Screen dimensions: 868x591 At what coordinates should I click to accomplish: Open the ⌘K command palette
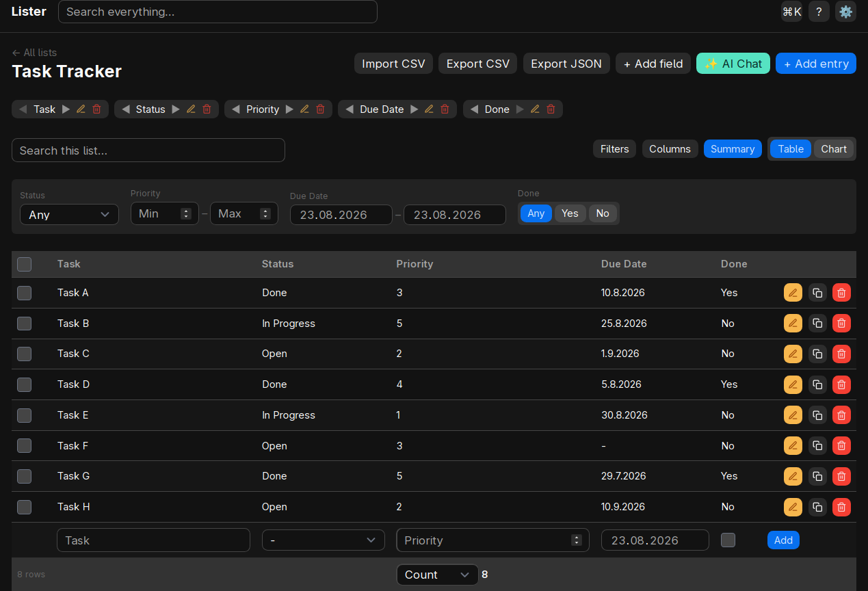coord(791,11)
